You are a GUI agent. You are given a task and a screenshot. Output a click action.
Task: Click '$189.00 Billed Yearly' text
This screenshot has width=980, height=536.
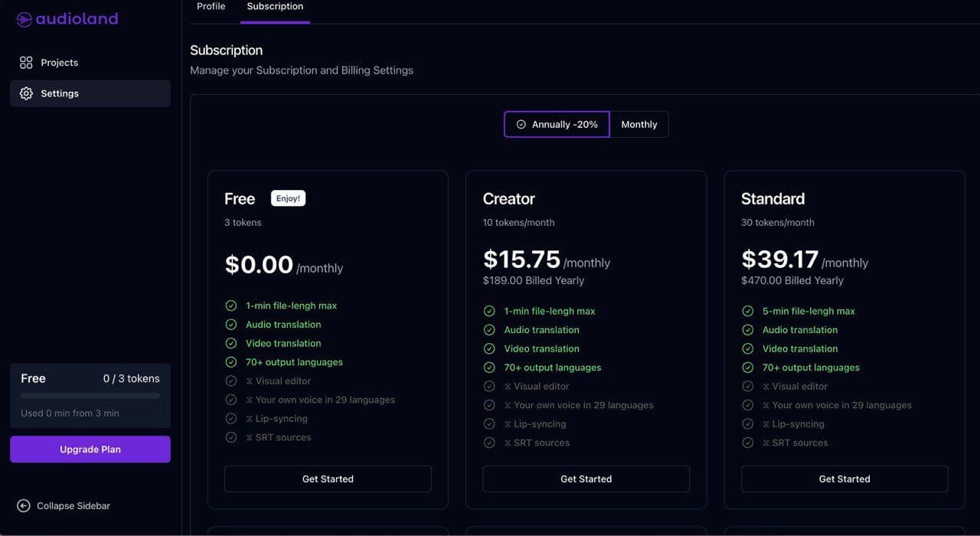(x=534, y=280)
